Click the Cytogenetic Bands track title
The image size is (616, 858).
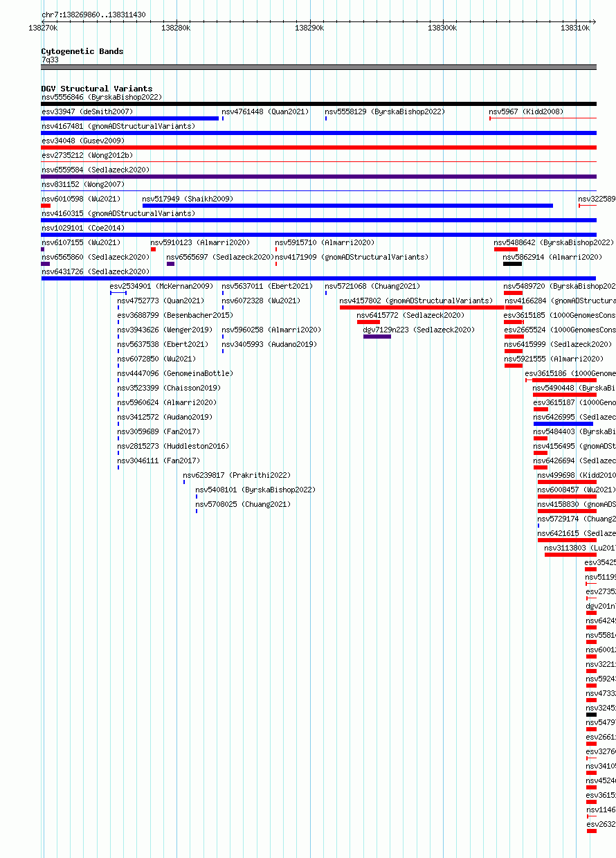(x=82, y=51)
